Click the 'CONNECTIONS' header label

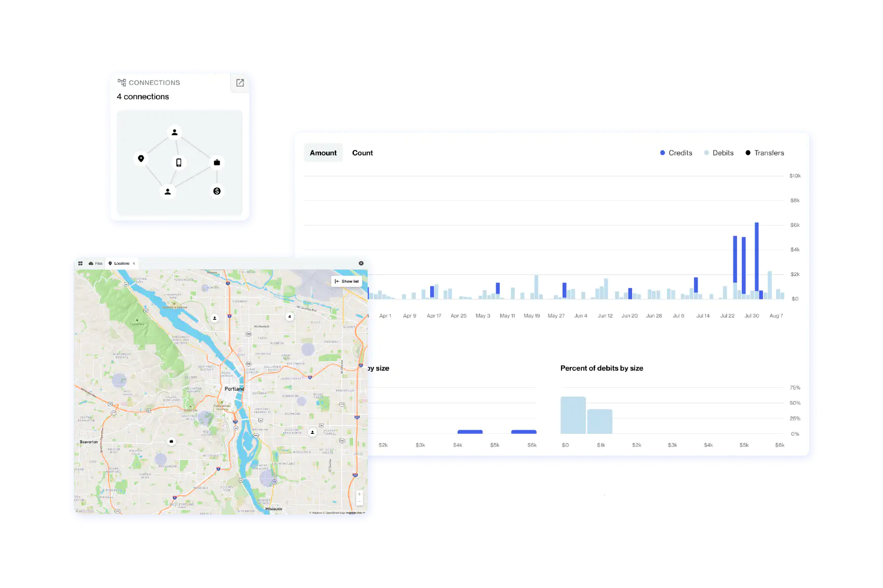click(154, 83)
